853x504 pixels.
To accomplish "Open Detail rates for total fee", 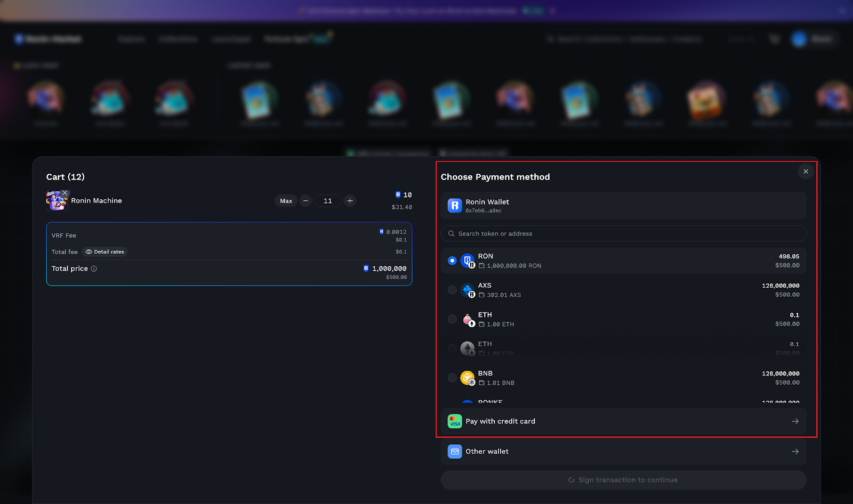I will click(105, 252).
